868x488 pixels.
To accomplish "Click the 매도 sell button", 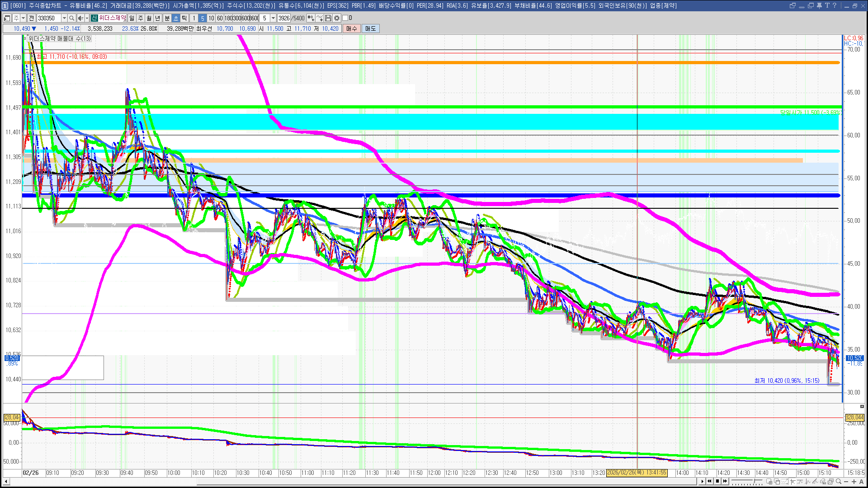I will point(371,28).
